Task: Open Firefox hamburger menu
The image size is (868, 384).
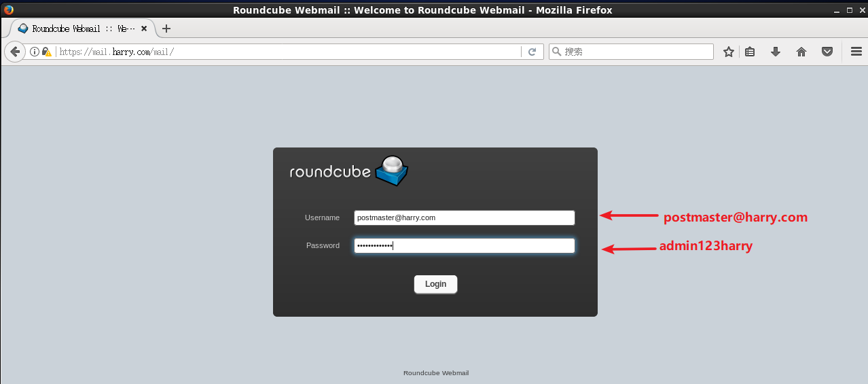Action: tap(856, 52)
